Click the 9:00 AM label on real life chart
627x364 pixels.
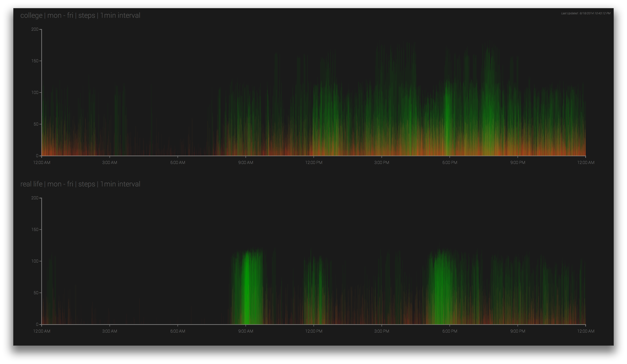point(246,331)
